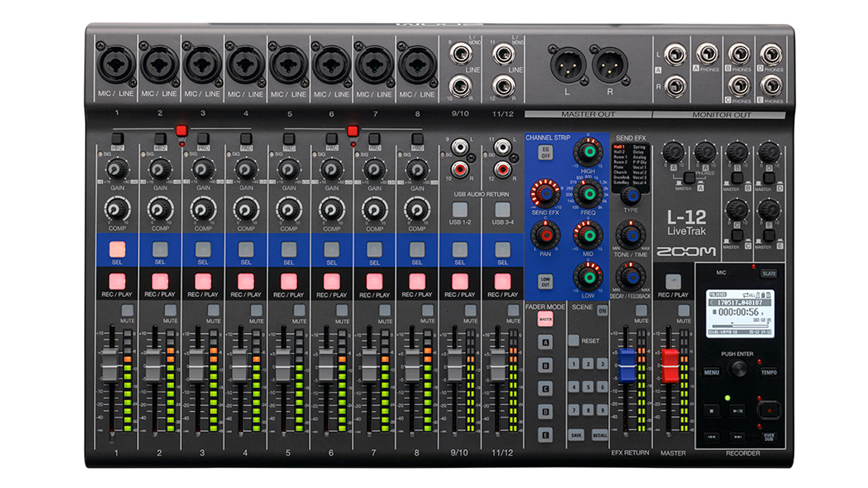Toggle the LOW CUT button
This screenshot has width=868, height=488.
(x=546, y=281)
